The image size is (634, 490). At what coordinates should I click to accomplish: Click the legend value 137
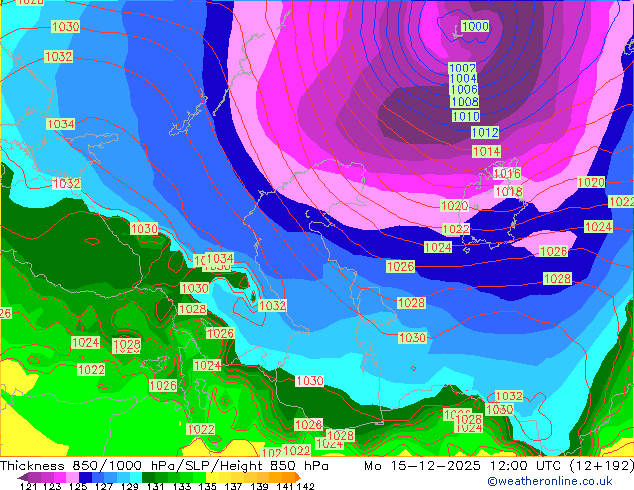click(x=233, y=486)
